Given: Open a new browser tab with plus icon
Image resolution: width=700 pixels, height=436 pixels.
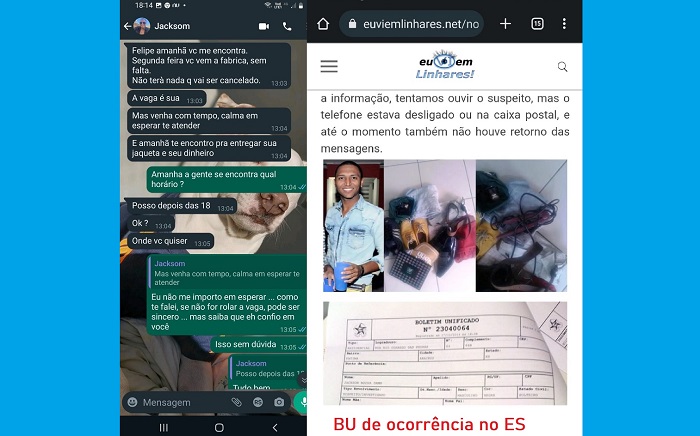Looking at the screenshot, I should 505,24.
